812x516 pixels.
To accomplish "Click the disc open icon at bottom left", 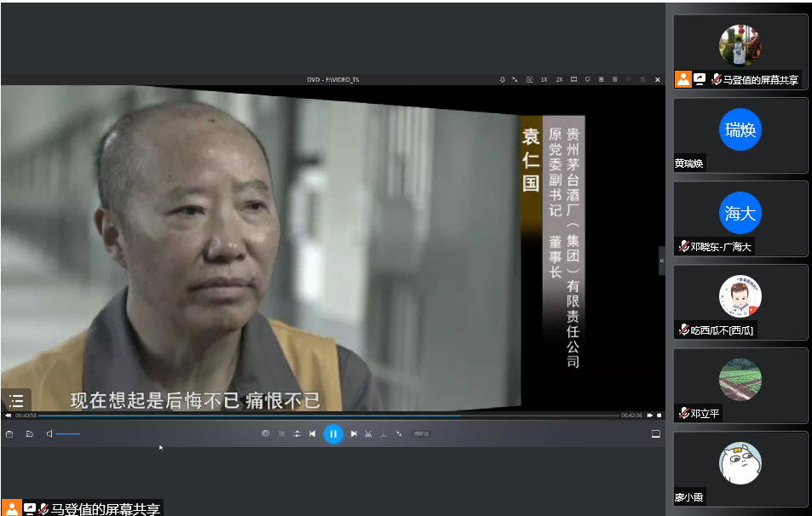I will (x=9, y=433).
